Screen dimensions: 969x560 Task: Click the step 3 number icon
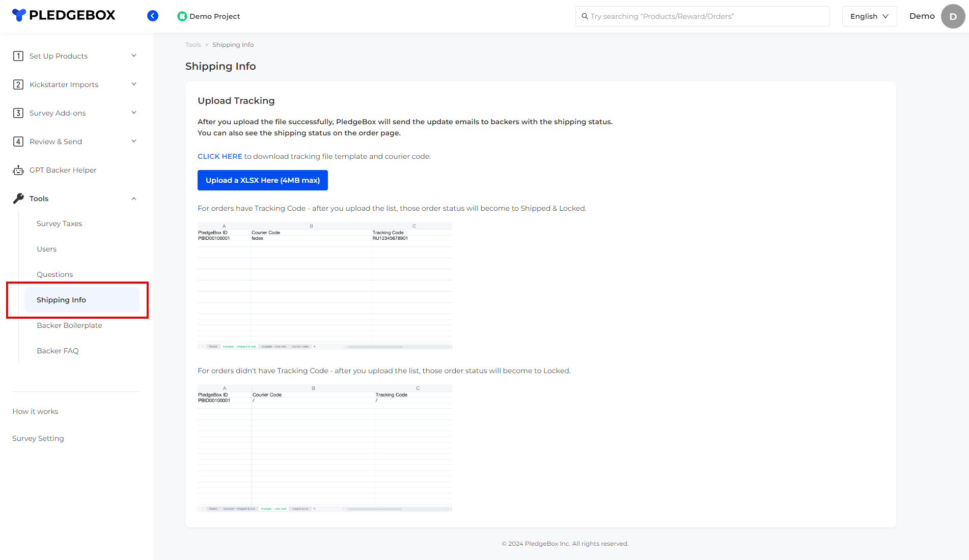18,113
